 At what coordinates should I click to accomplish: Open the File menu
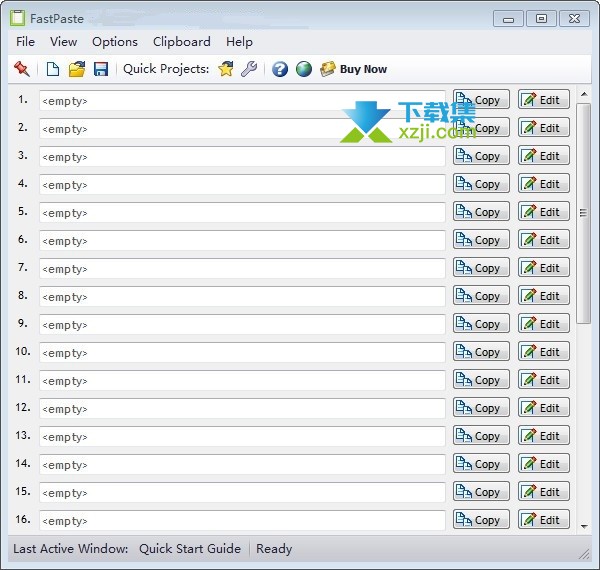(25, 42)
